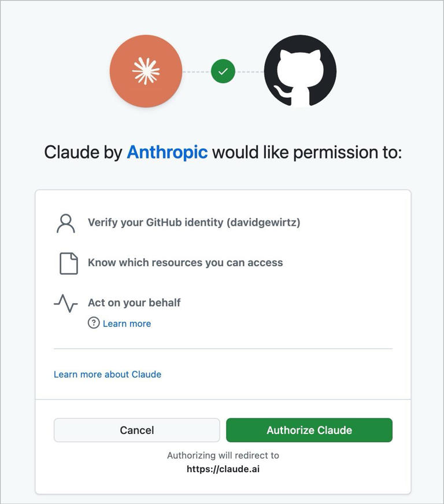
Task: Click the green checkmark connection badge
Action: click(x=223, y=72)
